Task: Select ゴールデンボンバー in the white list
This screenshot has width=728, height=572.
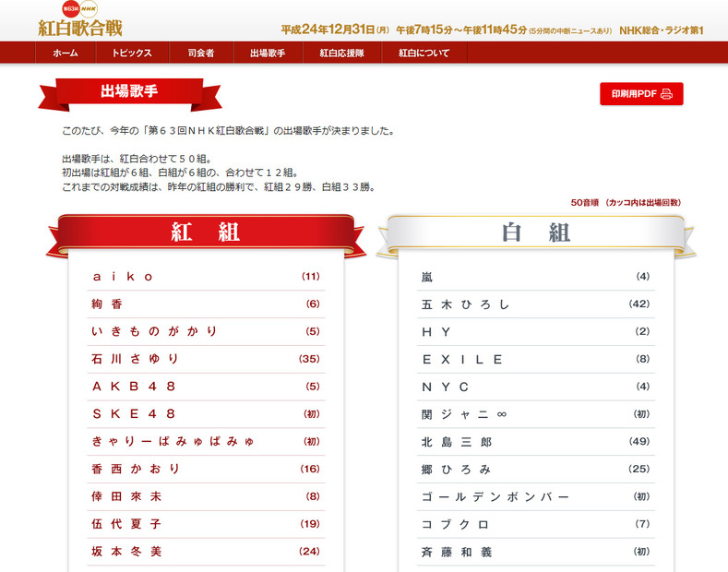Action: 536,496
